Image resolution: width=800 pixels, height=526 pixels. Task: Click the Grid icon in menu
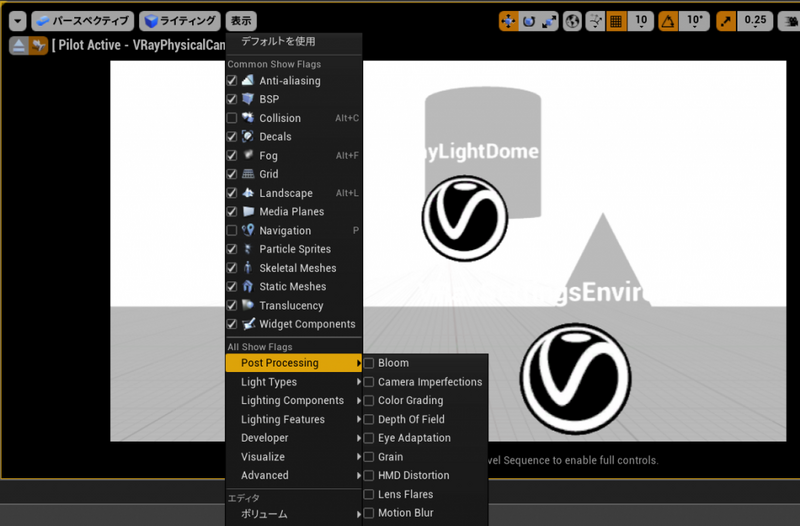coord(248,173)
